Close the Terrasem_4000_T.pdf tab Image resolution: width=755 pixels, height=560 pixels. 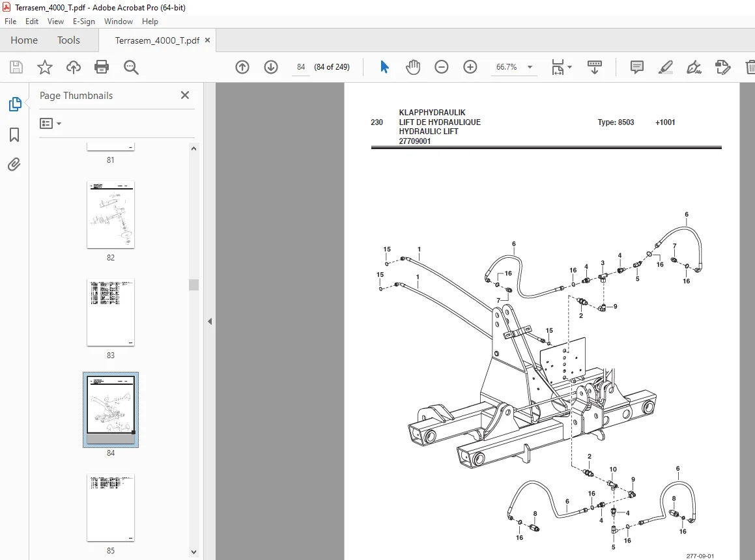(208, 40)
